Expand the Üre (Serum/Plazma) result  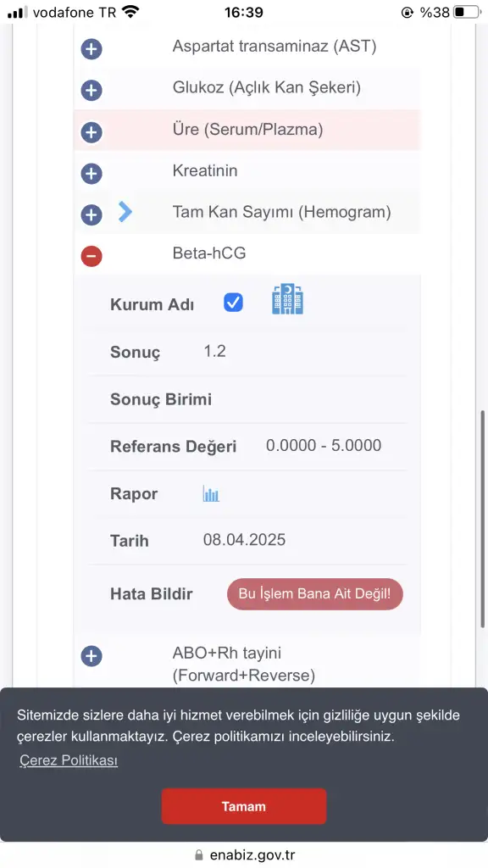pos(91,132)
